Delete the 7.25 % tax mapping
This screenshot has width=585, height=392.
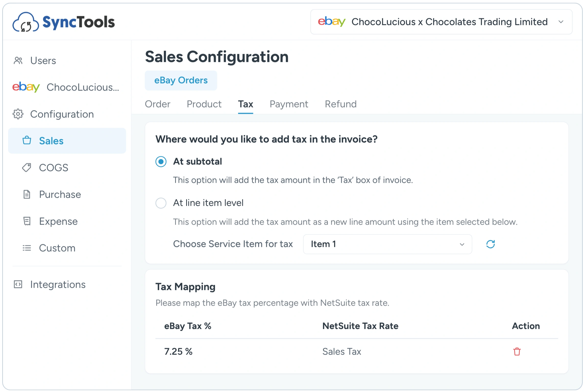click(517, 352)
